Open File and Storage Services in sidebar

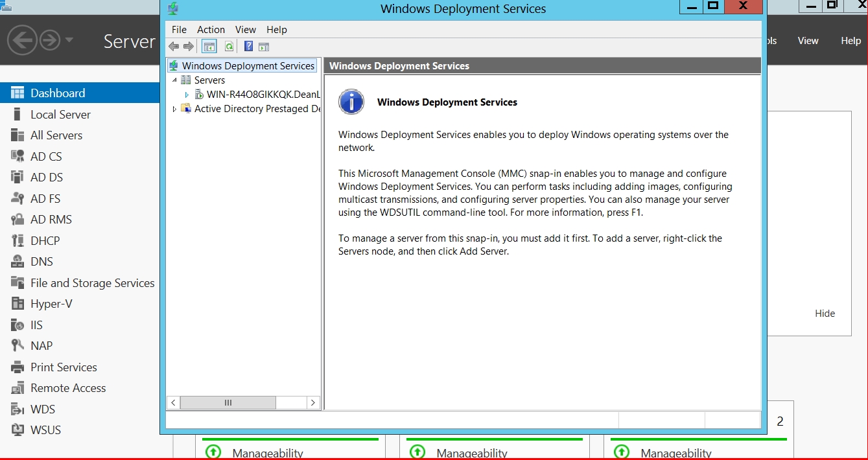pyautogui.click(x=80, y=283)
